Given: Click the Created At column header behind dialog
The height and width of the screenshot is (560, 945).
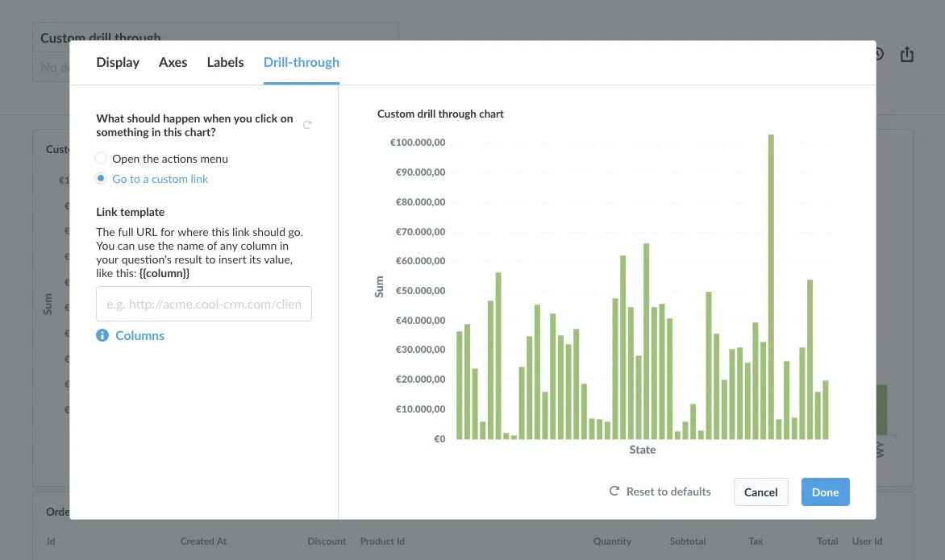Looking at the screenshot, I should pos(203,541).
